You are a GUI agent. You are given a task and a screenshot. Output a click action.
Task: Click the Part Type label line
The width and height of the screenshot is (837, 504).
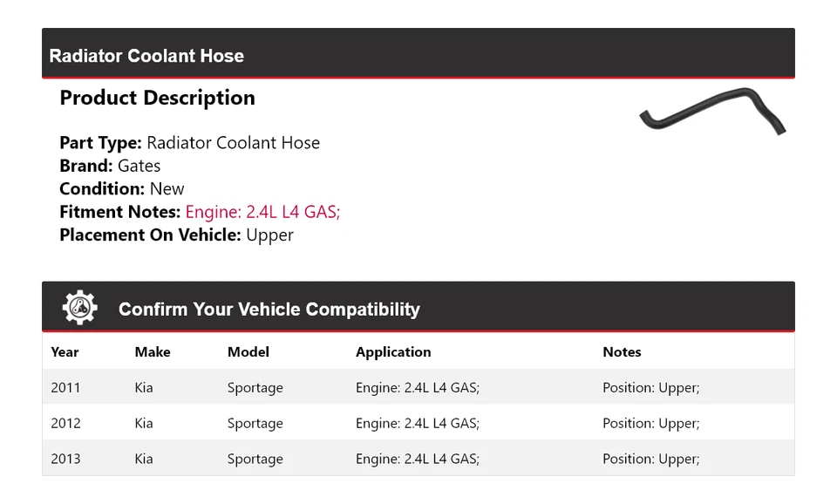pos(189,143)
